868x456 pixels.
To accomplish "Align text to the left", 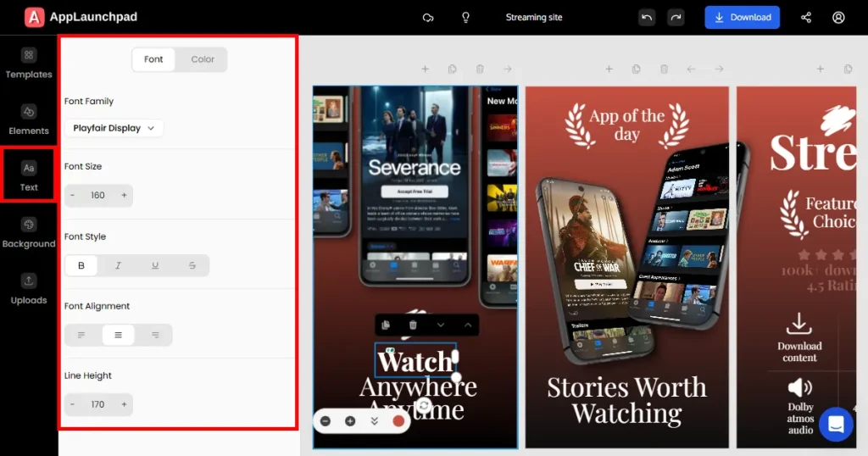I will [81, 335].
